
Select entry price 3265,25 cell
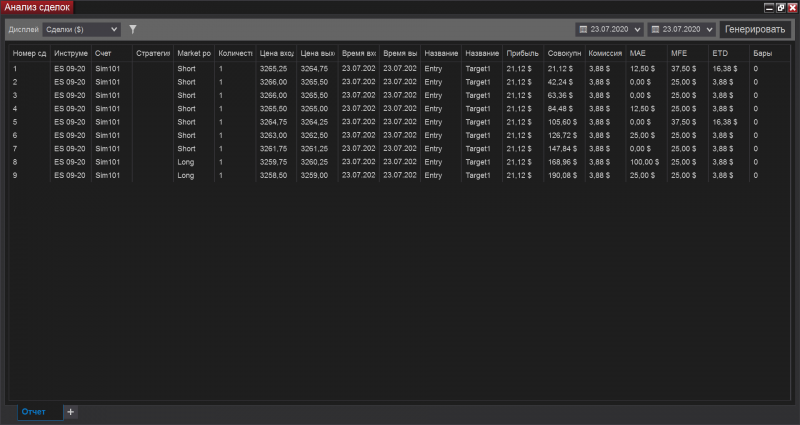click(277, 68)
